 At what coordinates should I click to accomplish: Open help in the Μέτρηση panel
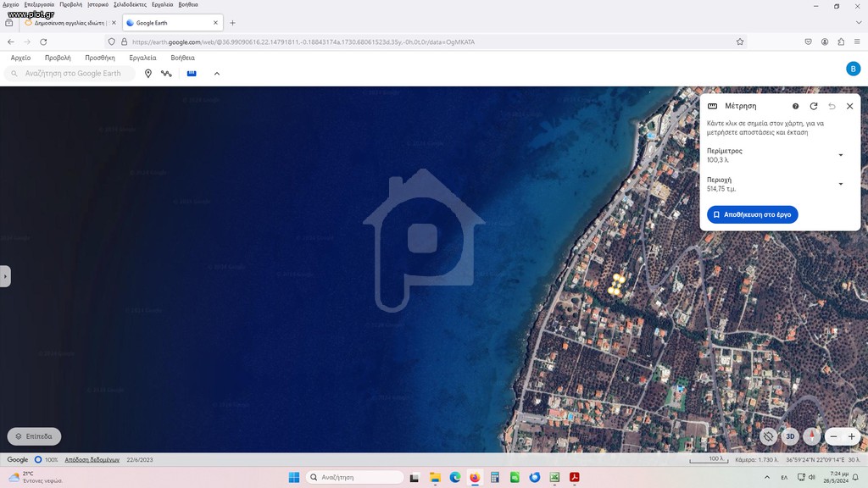point(795,106)
